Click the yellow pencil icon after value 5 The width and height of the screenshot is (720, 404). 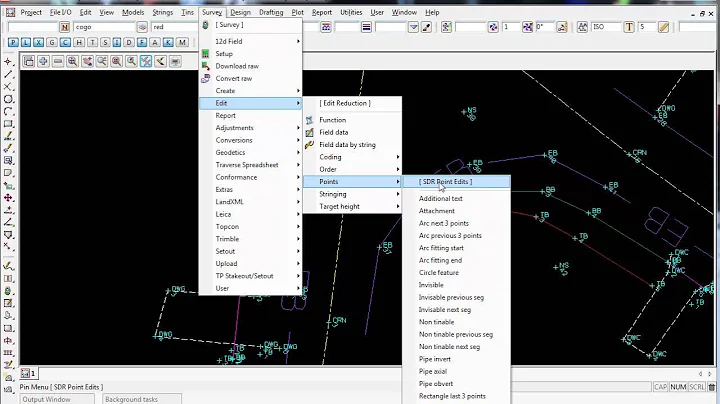[664, 27]
